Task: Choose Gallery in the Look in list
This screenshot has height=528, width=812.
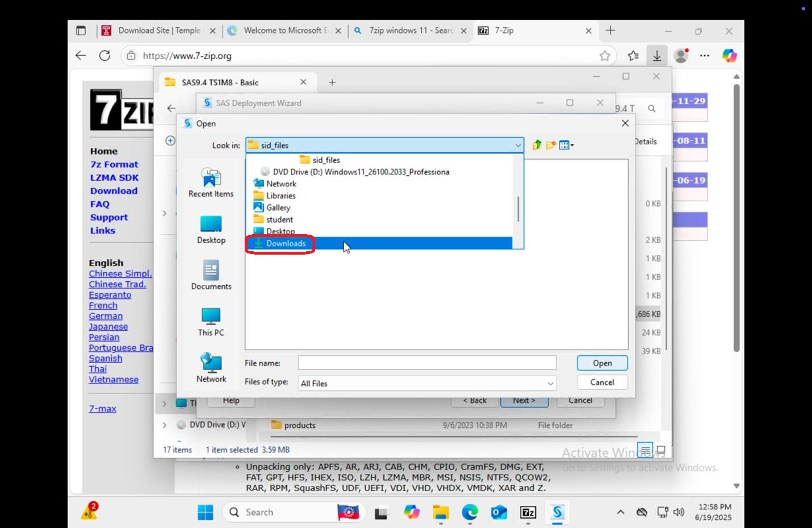Action: coord(379,207)
